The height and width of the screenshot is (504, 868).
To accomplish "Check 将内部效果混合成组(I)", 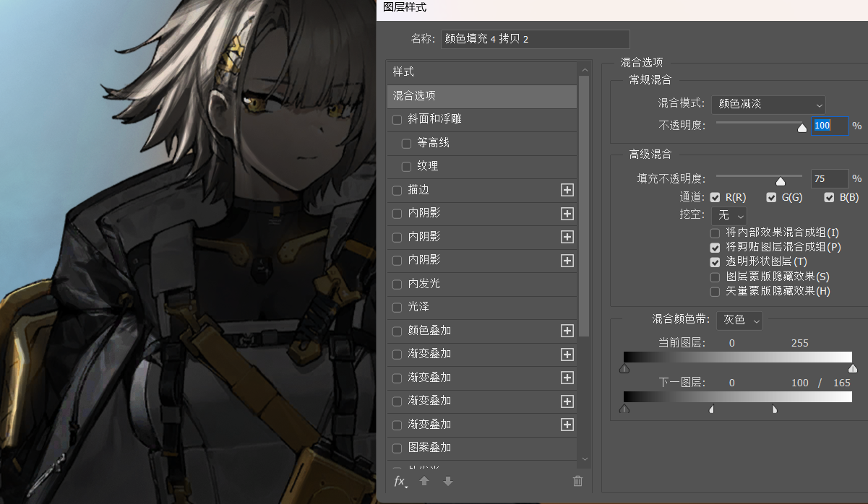I will [x=715, y=233].
